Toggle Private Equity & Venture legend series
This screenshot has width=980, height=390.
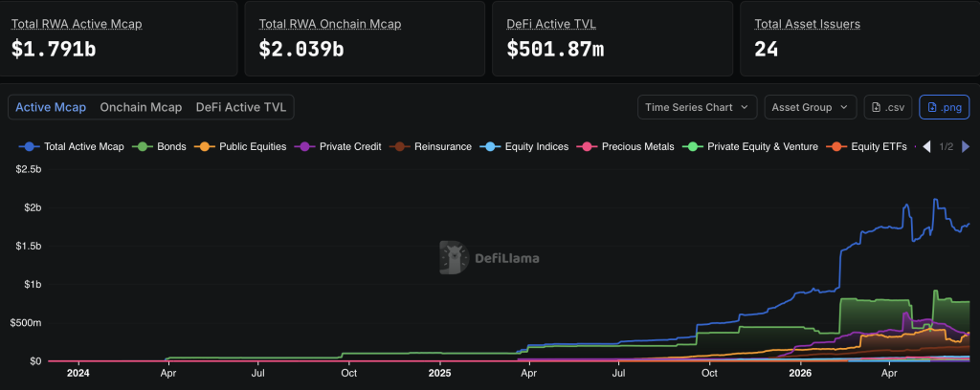click(750, 146)
